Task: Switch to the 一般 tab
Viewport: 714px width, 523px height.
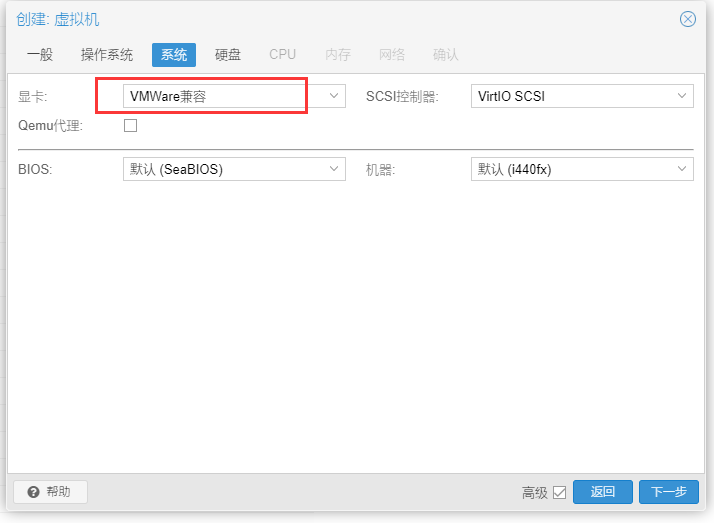Action: click(x=40, y=55)
